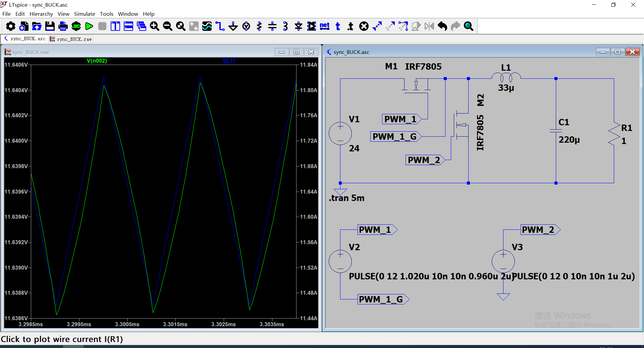The height and width of the screenshot is (348, 644).
Task: Click the undo arrow in the toolbar
Action: coord(442,26)
